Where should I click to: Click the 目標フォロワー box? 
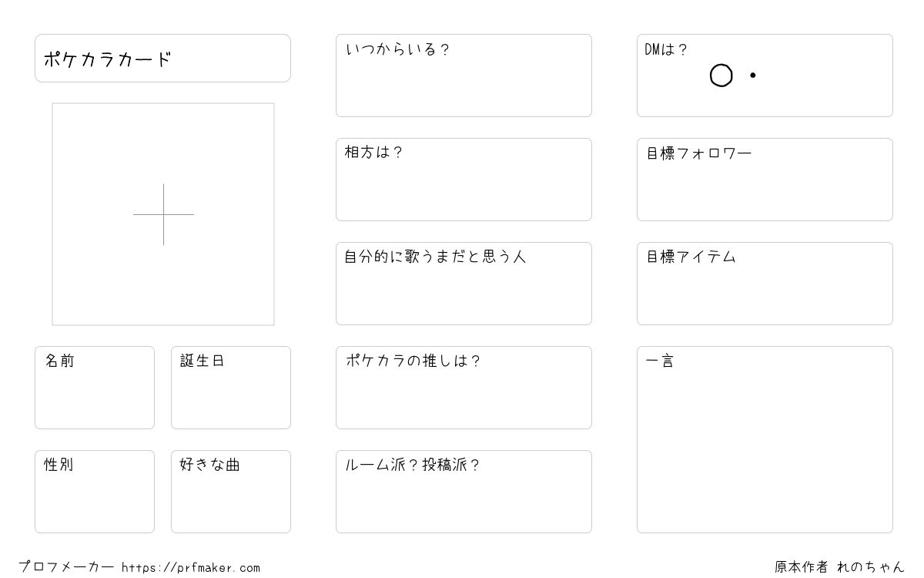(765, 180)
